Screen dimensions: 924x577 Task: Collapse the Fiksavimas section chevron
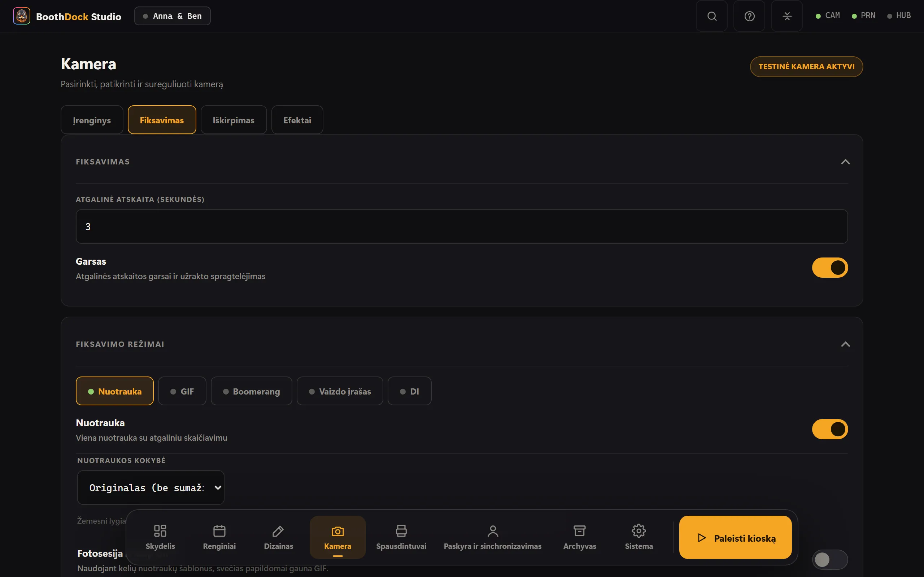tap(845, 162)
